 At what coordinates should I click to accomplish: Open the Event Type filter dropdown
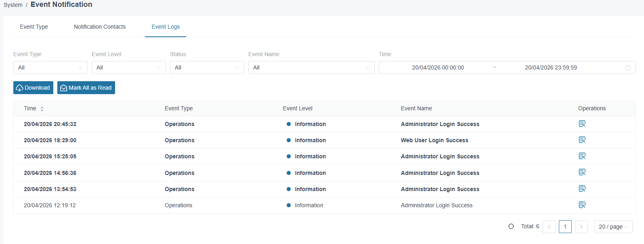(x=50, y=67)
